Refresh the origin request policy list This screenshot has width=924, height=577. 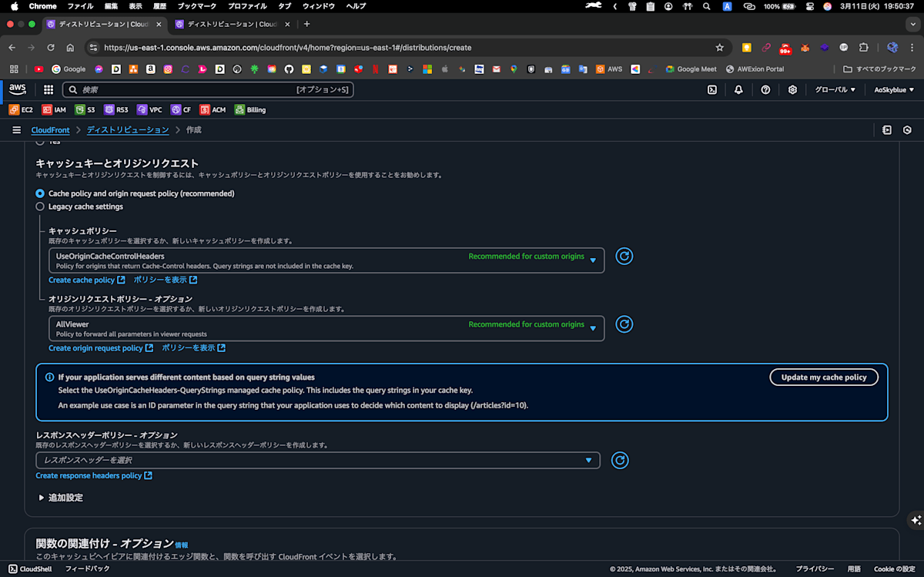[x=624, y=324]
